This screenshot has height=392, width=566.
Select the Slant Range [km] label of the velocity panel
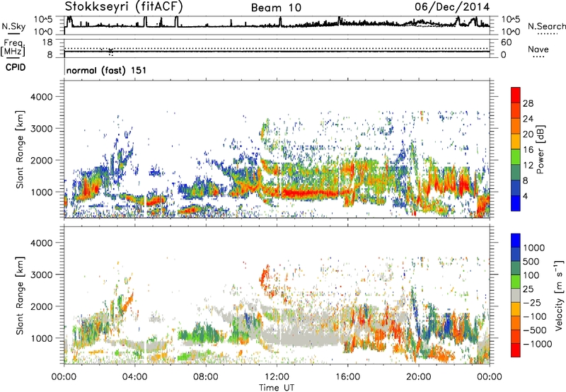pyautogui.click(x=21, y=296)
